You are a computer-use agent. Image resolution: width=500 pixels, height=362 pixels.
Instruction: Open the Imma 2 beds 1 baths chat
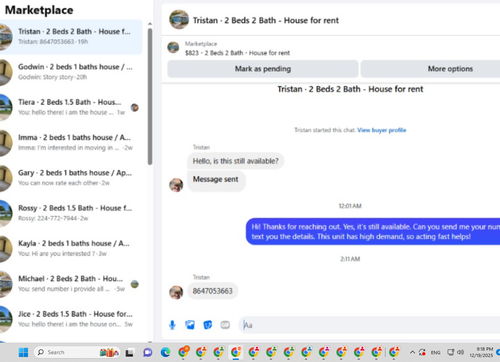pyautogui.click(x=71, y=143)
